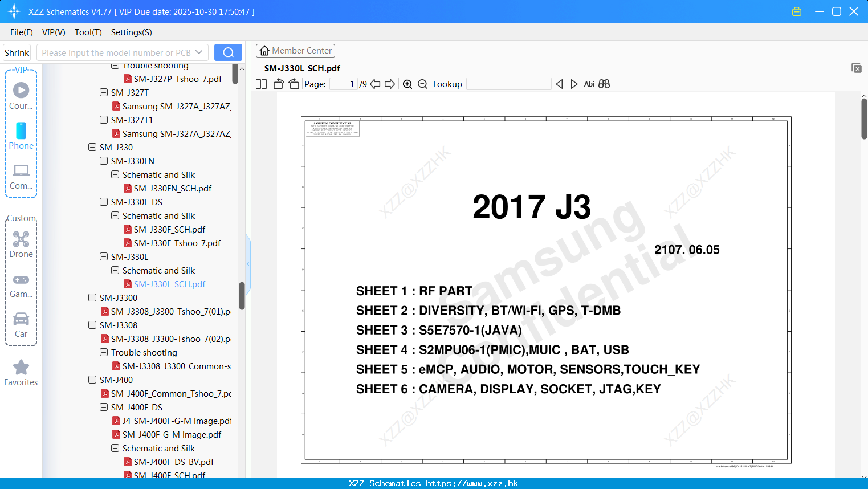Zoom out of the PDF

(x=422, y=84)
